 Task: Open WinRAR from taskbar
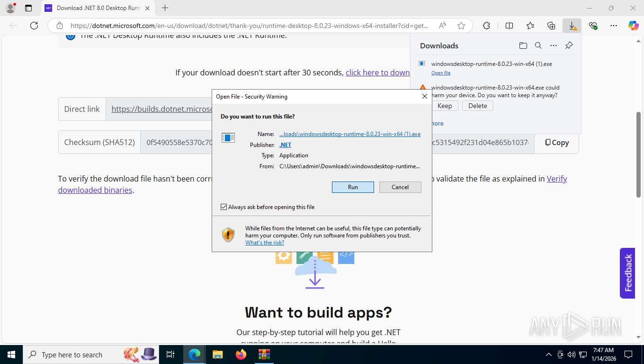(264, 355)
